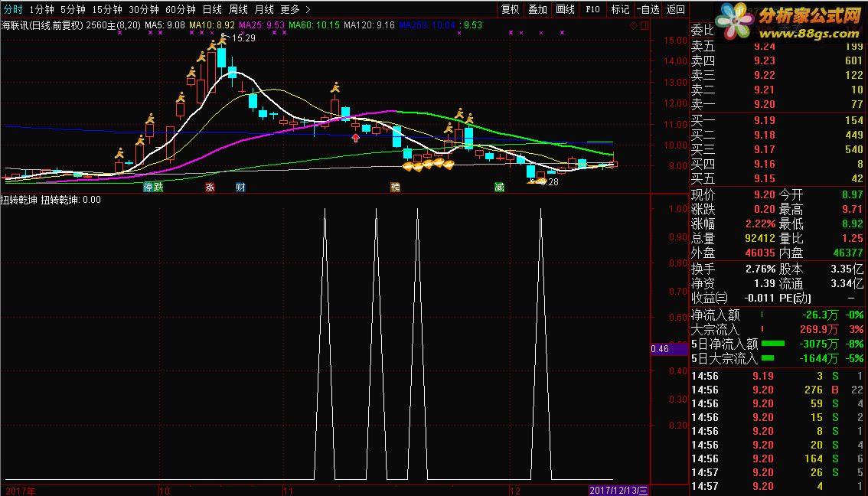Click the 海联讯(日线.前复权) chart title
868x496 pixels.
pyautogui.click(x=43, y=25)
